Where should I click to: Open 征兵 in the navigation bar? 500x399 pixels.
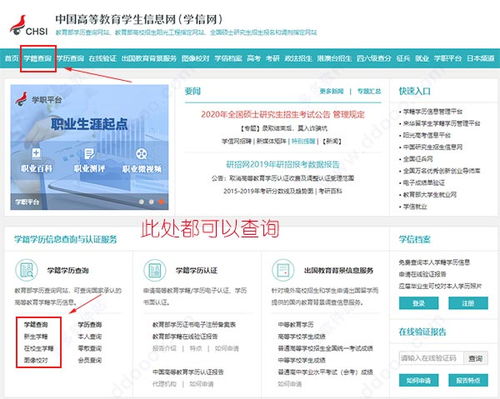[x=403, y=58]
